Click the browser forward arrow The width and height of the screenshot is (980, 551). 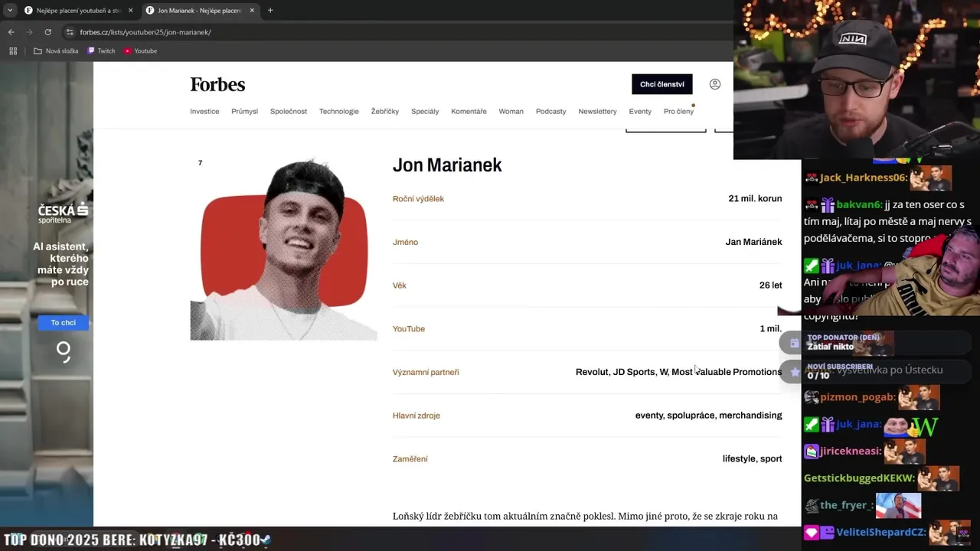pyautogui.click(x=30, y=32)
